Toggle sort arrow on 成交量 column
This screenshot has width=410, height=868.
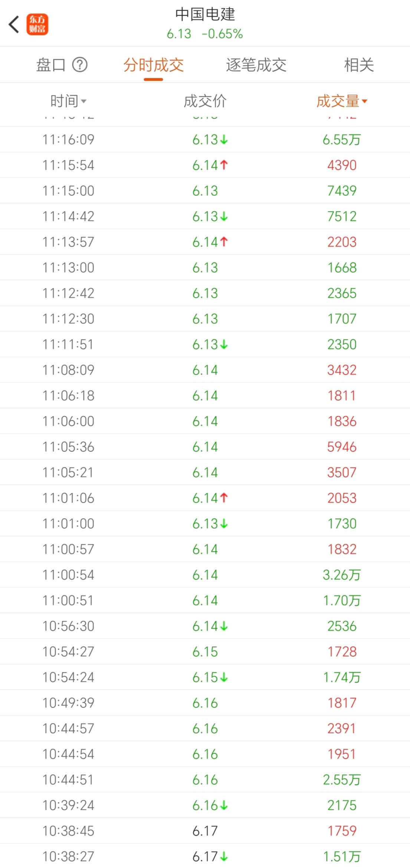(x=342, y=101)
